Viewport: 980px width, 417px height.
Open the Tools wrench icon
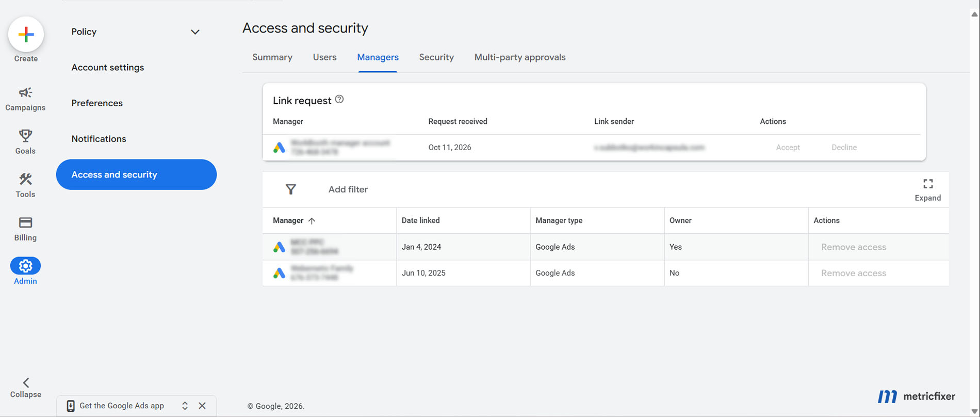click(25, 179)
